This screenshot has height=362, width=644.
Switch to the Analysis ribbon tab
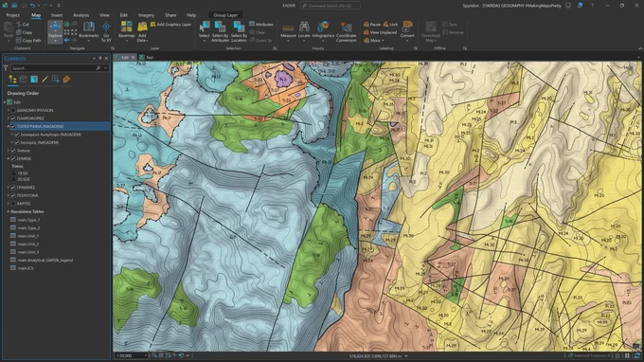coord(80,15)
